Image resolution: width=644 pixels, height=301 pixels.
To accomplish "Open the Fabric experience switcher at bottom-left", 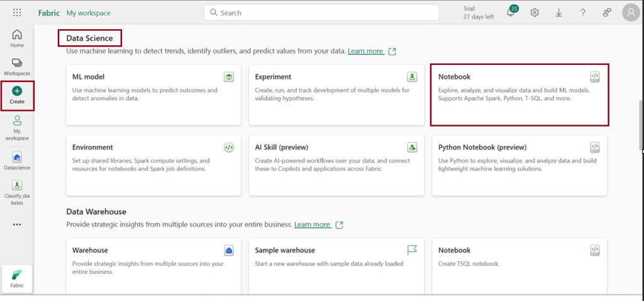I will click(17, 278).
